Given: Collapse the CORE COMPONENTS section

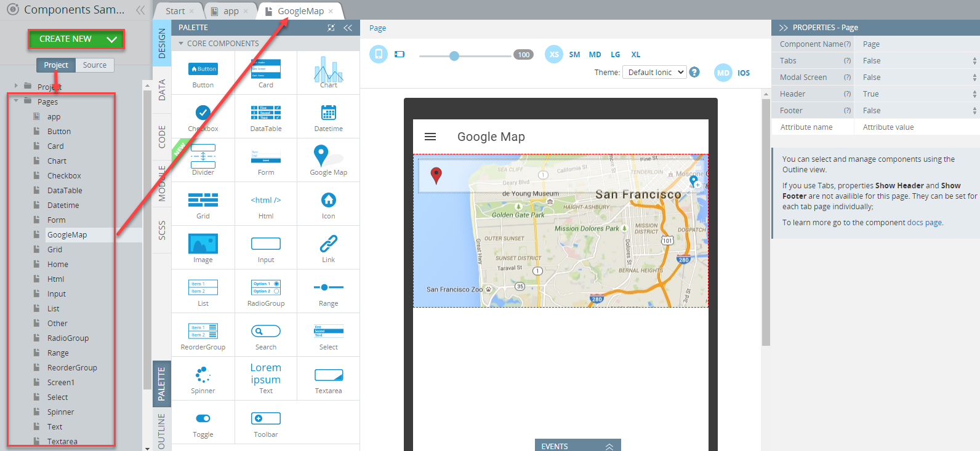Looking at the screenshot, I should [x=181, y=44].
